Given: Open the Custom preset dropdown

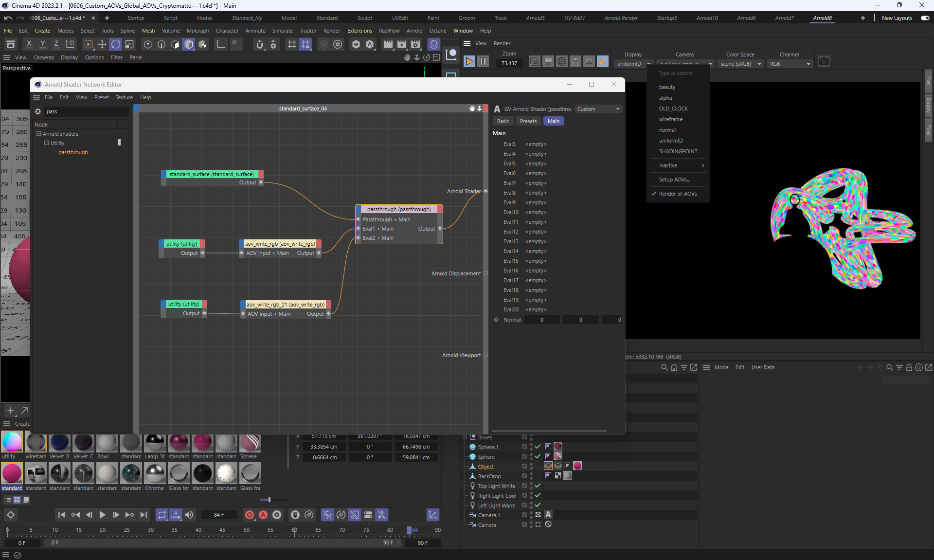Looking at the screenshot, I should click(x=598, y=109).
